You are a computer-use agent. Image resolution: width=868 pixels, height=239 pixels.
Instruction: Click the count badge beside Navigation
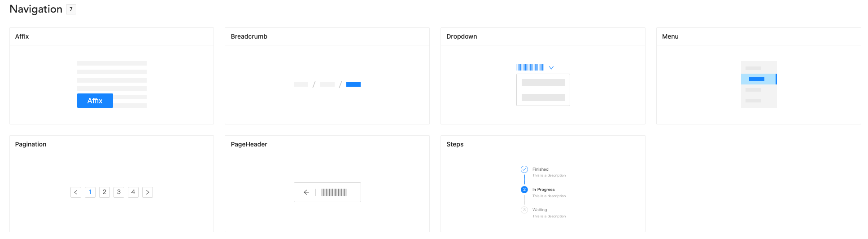tap(71, 9)
